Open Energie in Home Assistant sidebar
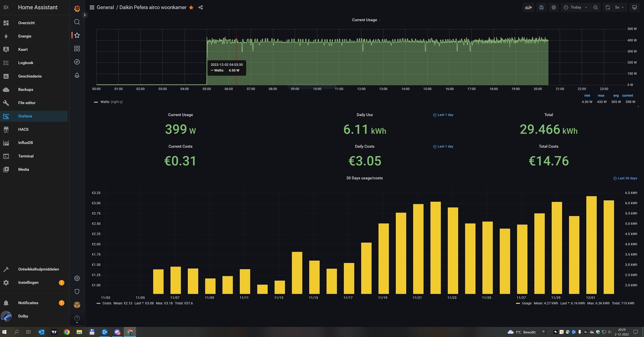This screenshot has width=644, height=337. 25,36
